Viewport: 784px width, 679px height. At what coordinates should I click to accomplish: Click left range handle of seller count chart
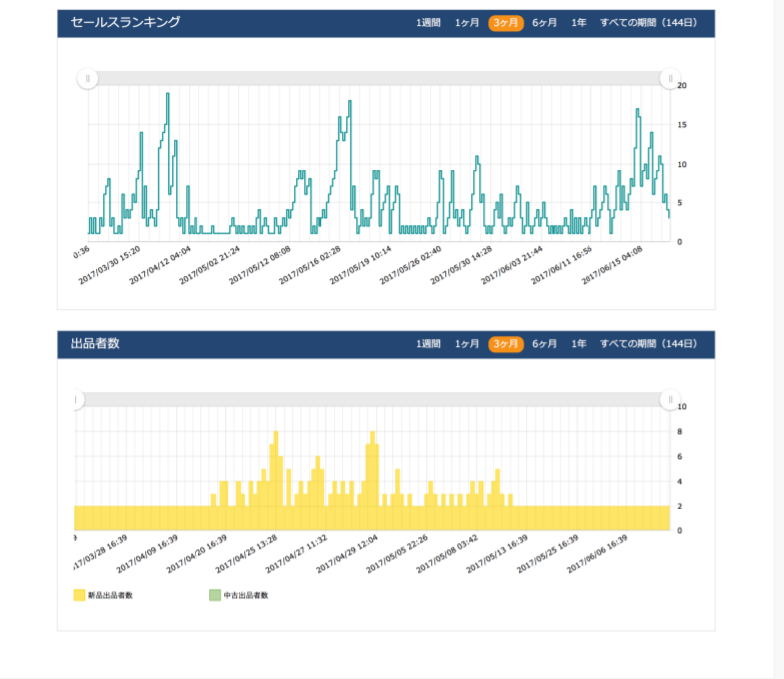click(75, 400)
